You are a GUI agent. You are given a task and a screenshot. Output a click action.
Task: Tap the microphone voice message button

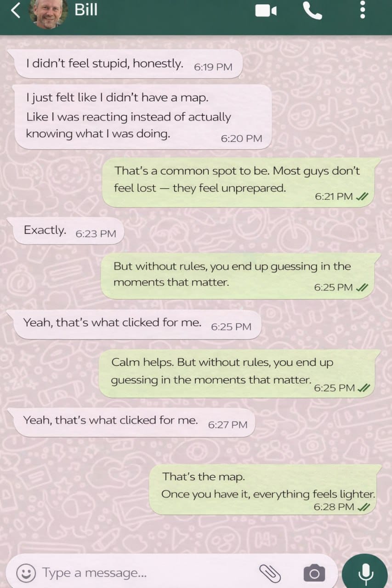coord(365,572)
